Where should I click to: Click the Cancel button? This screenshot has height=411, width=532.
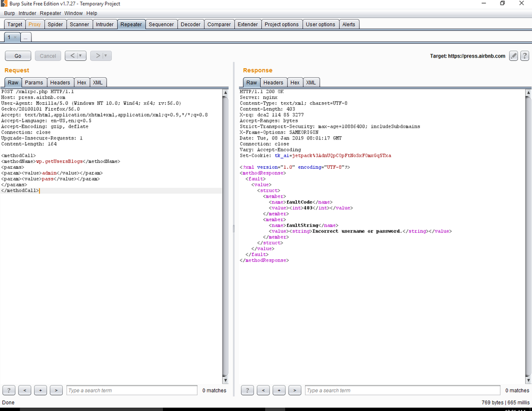(48, 56)
